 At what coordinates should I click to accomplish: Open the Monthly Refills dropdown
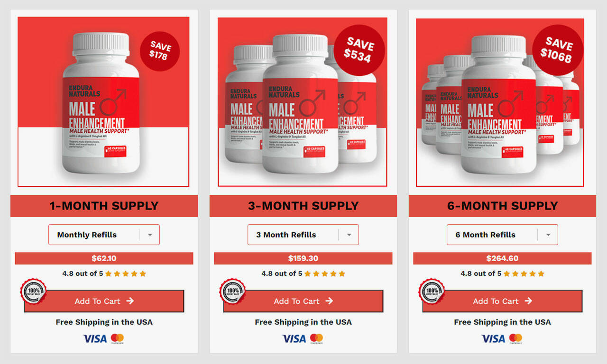104,235
